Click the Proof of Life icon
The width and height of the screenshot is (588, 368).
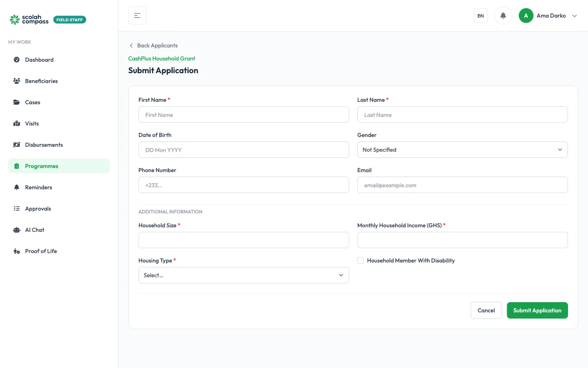click(x=17, y=251)
